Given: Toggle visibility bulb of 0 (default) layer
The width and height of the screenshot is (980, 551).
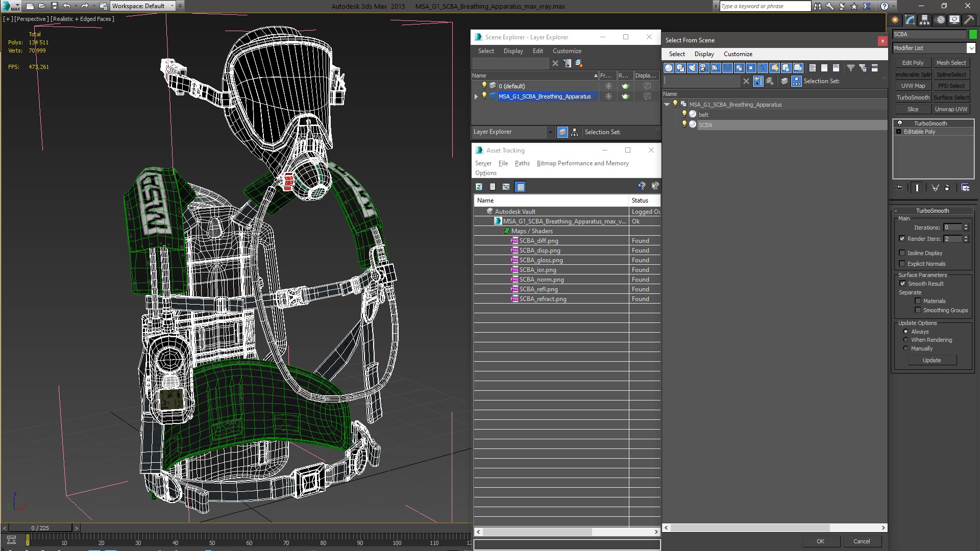Looking at the screenshot, I should (484, 86).
